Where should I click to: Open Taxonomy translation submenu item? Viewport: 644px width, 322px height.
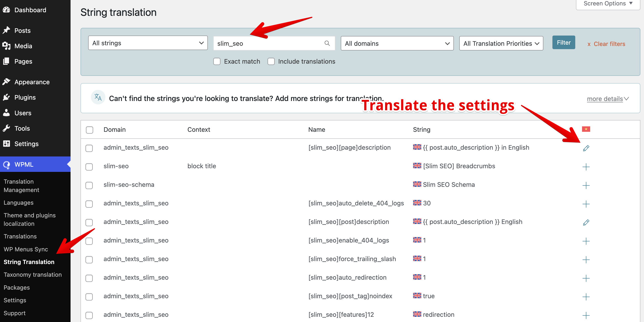tap(33, 274)
